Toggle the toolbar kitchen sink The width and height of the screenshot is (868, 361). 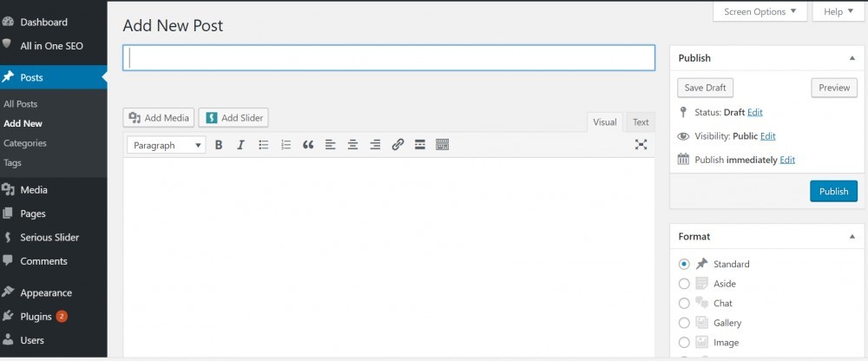point(443,145)
